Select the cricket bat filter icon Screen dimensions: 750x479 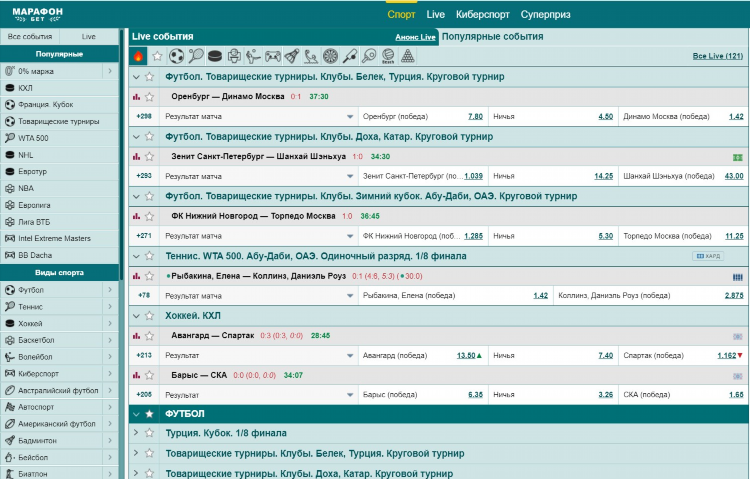(350, 56)
